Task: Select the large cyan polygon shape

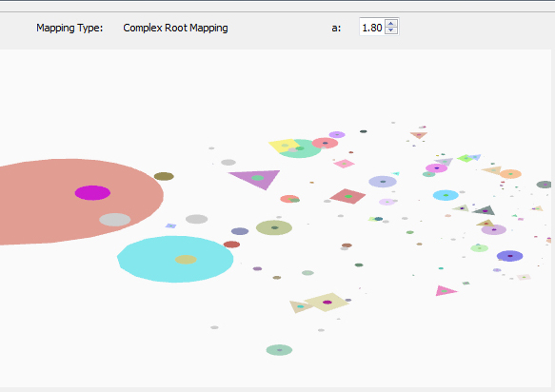Action: pos(175,259)
